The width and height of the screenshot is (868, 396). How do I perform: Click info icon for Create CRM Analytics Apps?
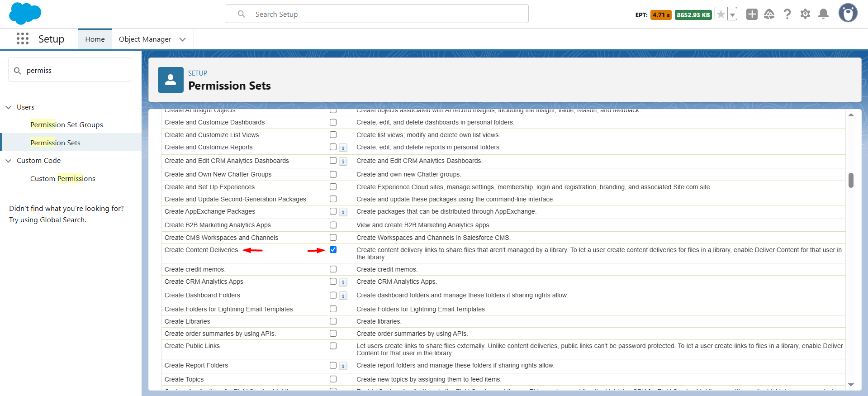coord(343,282)
